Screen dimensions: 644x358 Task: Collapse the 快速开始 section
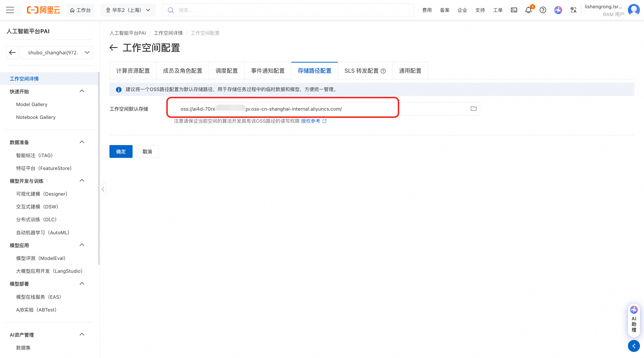pyautogui.click(x=82, y=91)
